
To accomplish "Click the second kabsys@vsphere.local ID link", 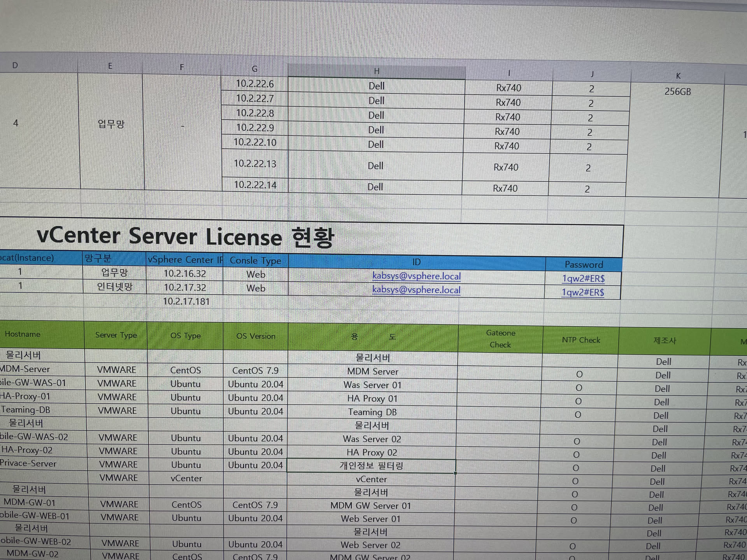I will [x=416, y=290].
